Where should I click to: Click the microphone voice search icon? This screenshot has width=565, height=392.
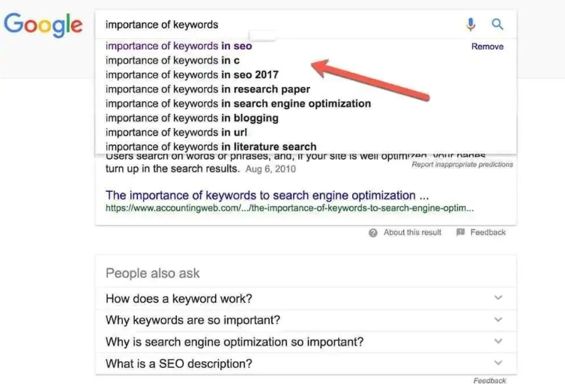pos(471,25)
